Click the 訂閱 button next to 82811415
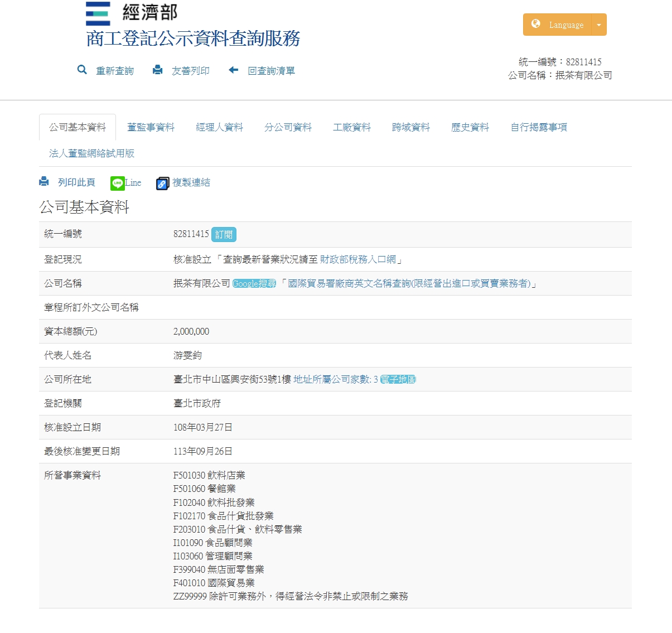The height and width of the screenshot is (633, 672). click(x=224, y=235)
